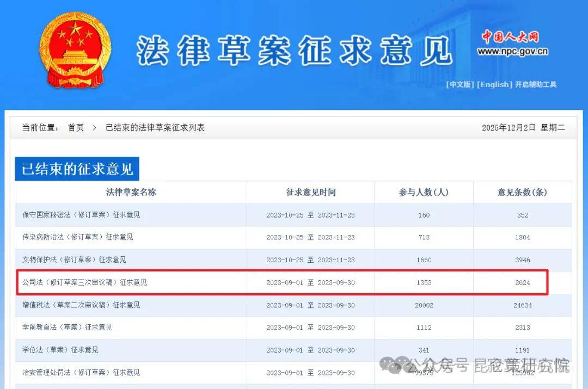Enable 开启辅助工具 accessibility tools
588x389 pixels.
pyautogui.click(x=535, y=84)
